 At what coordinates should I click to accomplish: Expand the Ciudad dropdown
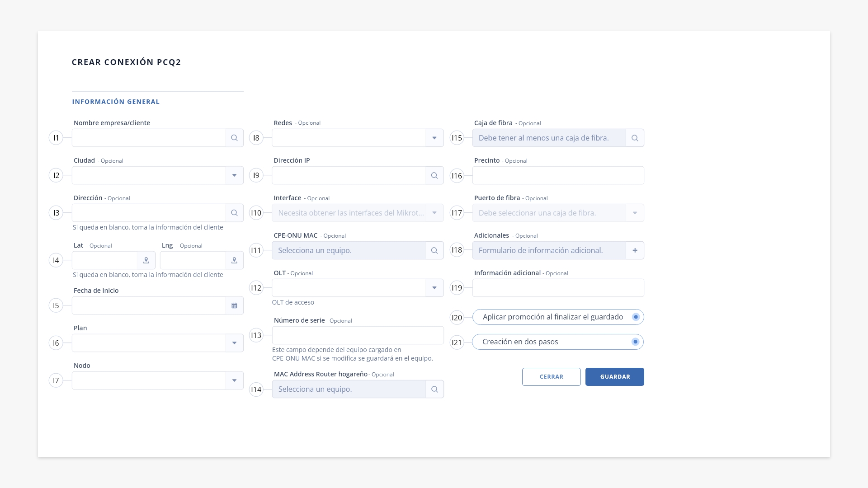(234, 175)
